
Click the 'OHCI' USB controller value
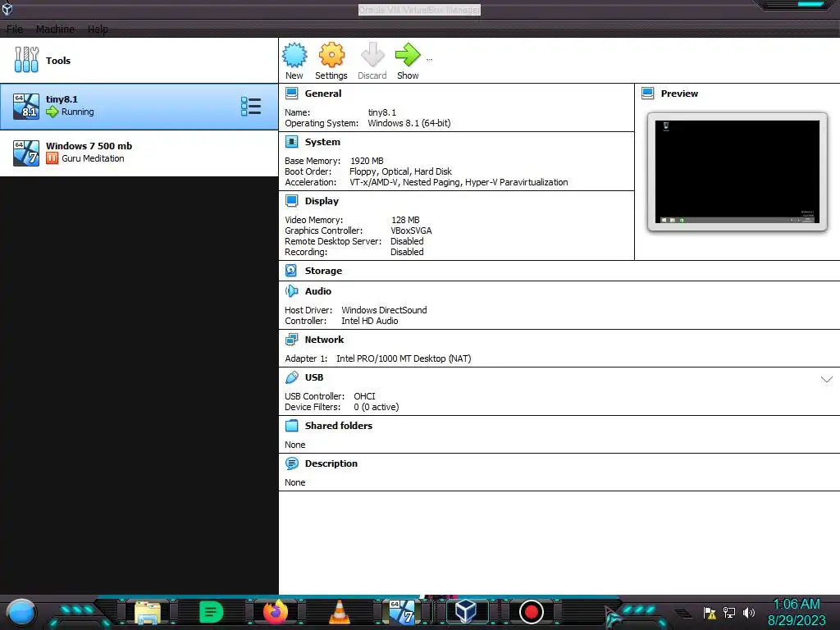364,396
